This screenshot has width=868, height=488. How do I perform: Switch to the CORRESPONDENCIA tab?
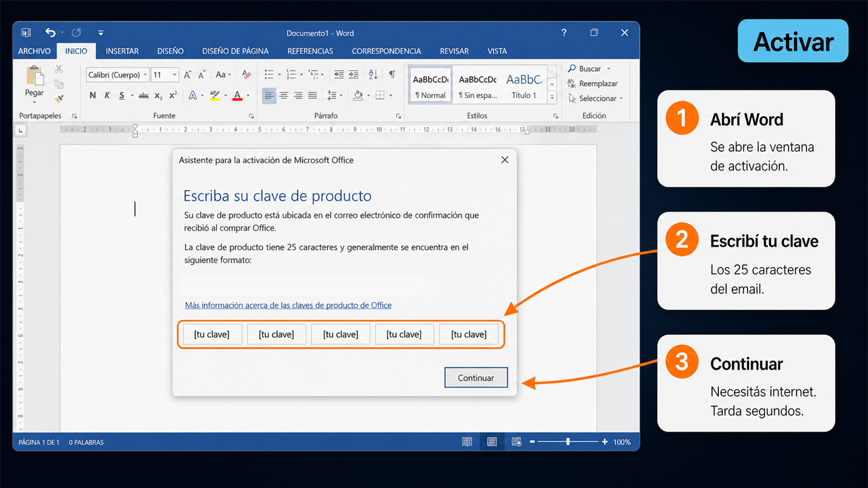pyautogui.click(x=387, y=51)
